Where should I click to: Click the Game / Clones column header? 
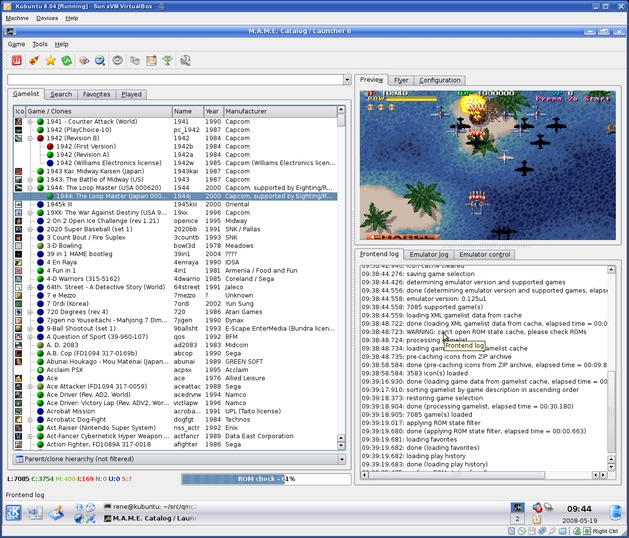pos(99,111)
